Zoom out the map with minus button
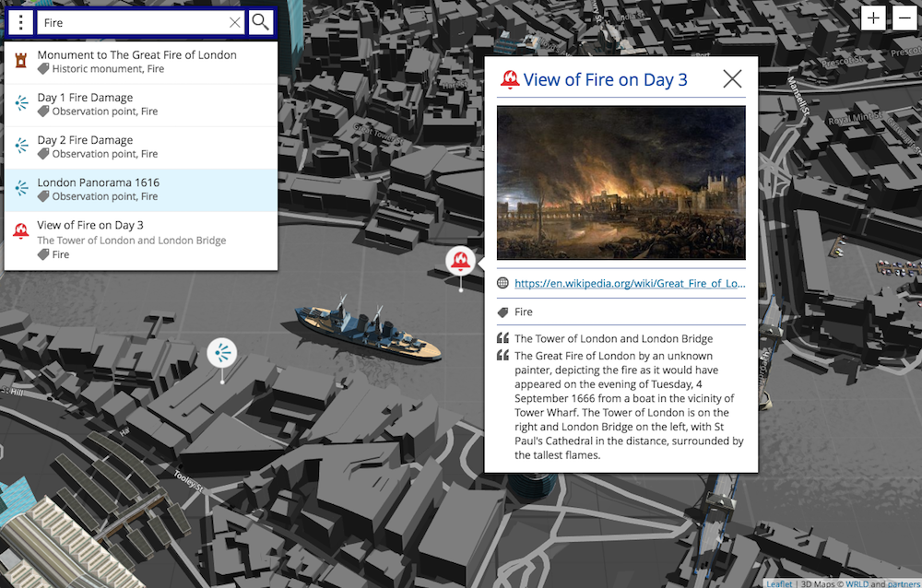The height and width of the screenshot is (588, 922). (x=904, y=18)
